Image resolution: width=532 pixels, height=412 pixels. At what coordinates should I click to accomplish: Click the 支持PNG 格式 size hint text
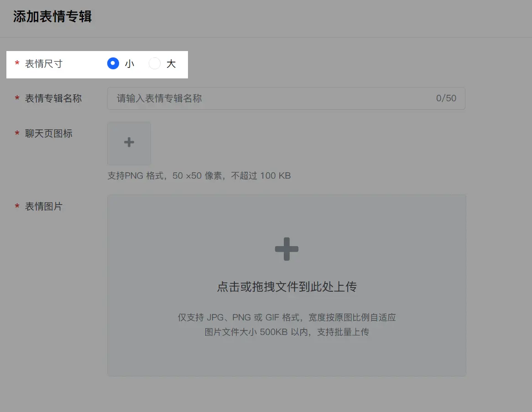point(199,175)
